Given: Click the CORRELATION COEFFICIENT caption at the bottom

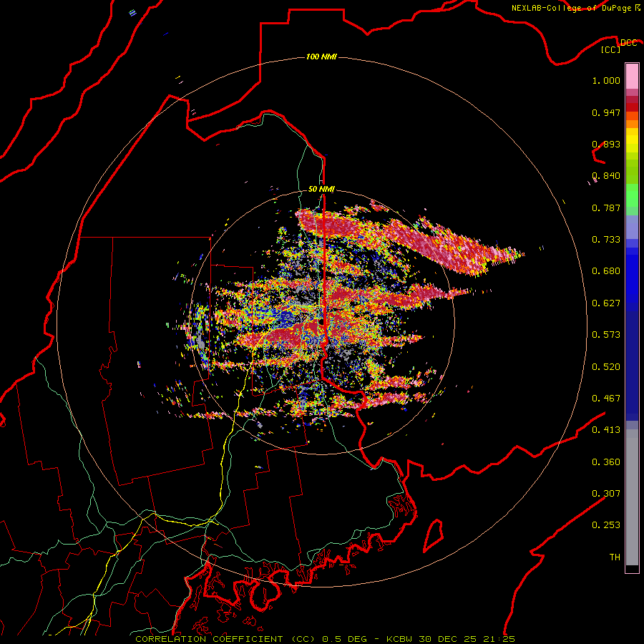Looking at the screenshot, I should pyautogui.click(x=325, y=639).
